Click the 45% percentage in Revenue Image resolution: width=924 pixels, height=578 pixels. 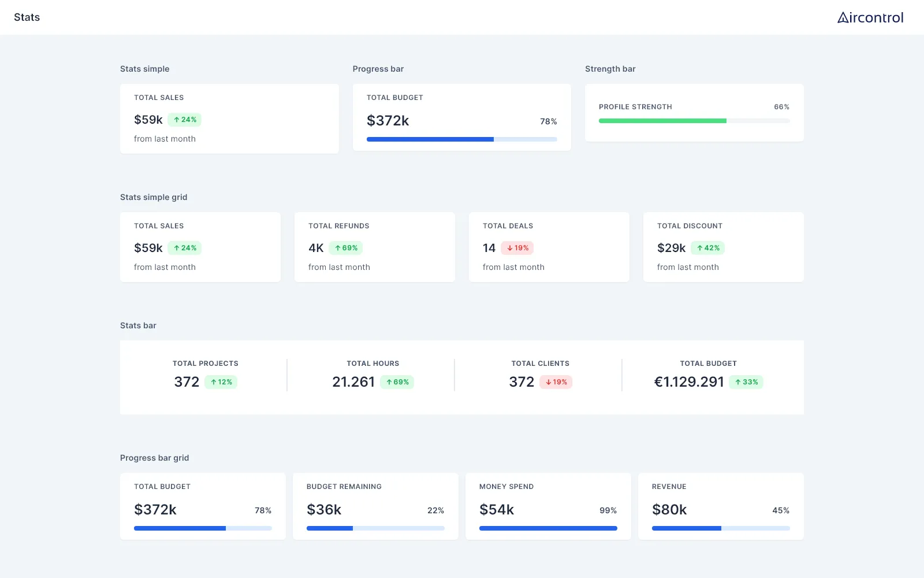781,510
